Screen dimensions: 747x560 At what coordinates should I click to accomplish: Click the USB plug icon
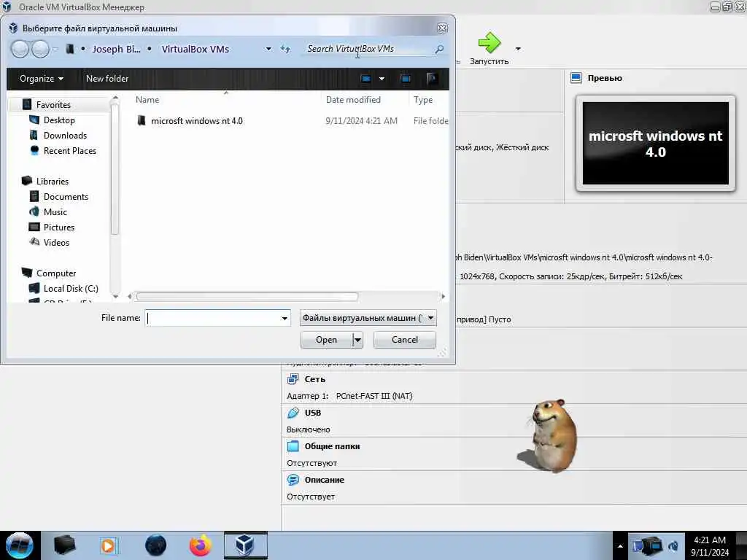pyautogui.click(x=293, y=413)
